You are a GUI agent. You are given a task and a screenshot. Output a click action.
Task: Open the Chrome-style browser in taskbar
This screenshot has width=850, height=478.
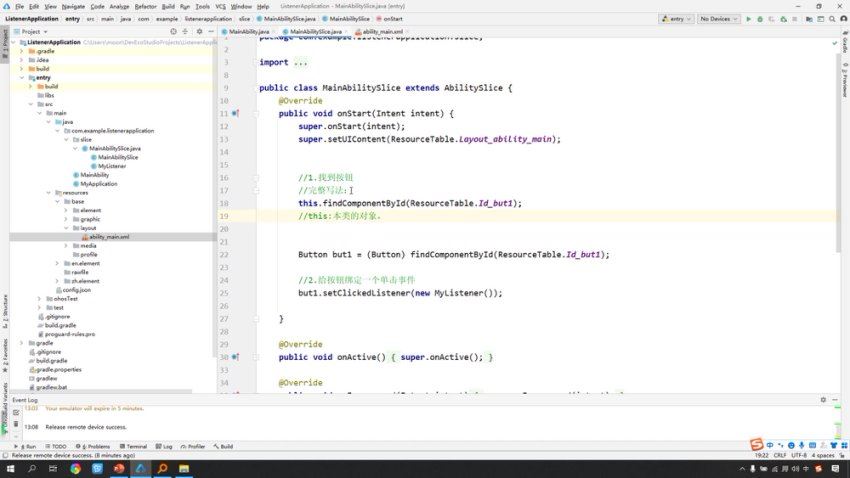pos(75,468)
